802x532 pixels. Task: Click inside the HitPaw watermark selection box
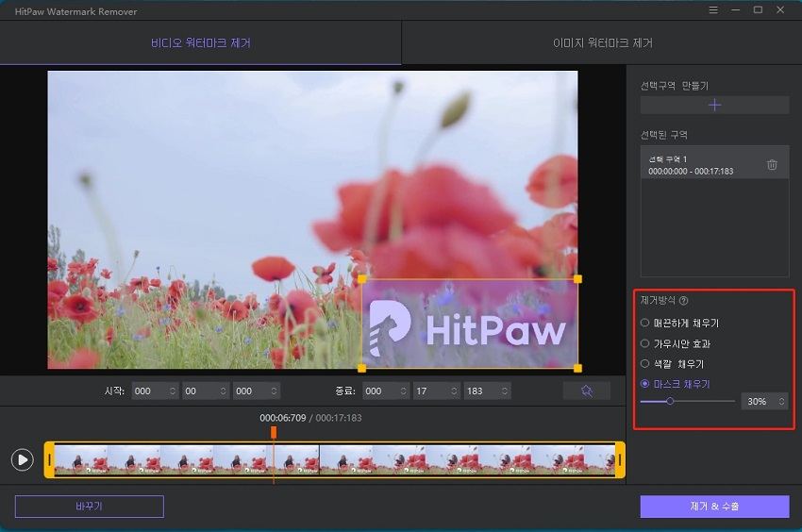coord(470,324)
